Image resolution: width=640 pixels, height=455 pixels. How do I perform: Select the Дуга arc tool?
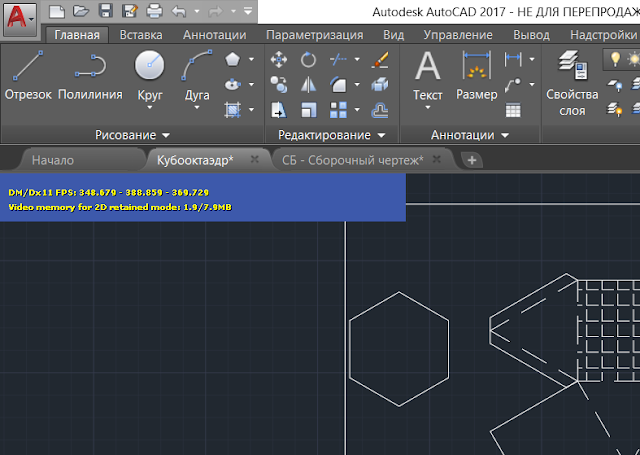click(x=197, y=75)
